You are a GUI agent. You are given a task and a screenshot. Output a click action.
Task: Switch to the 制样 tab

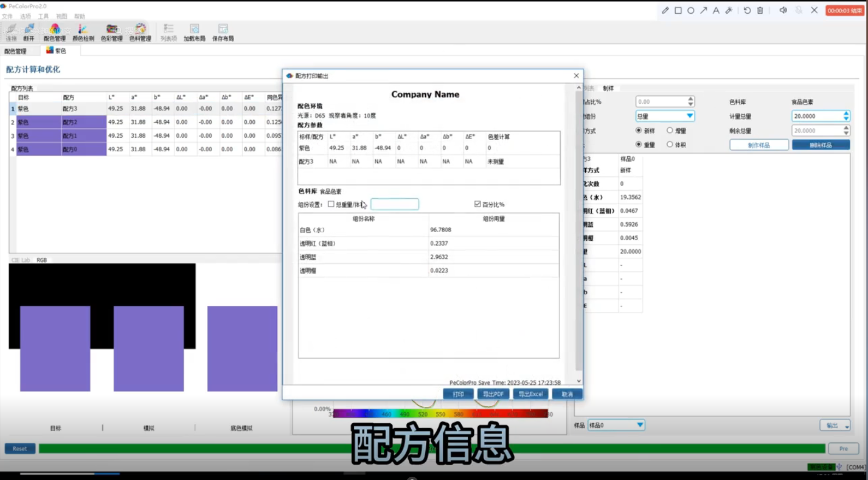point(608,88)
